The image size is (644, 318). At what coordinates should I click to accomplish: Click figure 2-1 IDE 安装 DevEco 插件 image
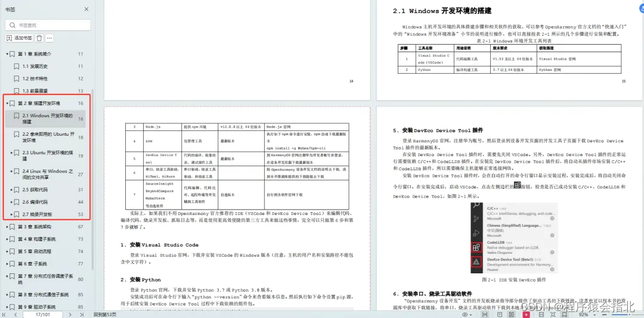[x=514, y=238]
